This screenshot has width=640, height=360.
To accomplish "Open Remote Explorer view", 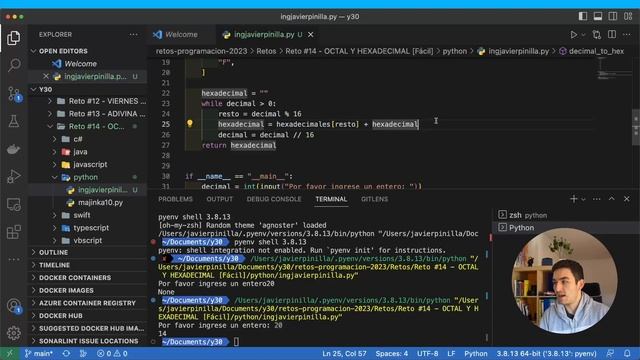I will [14, 204].
